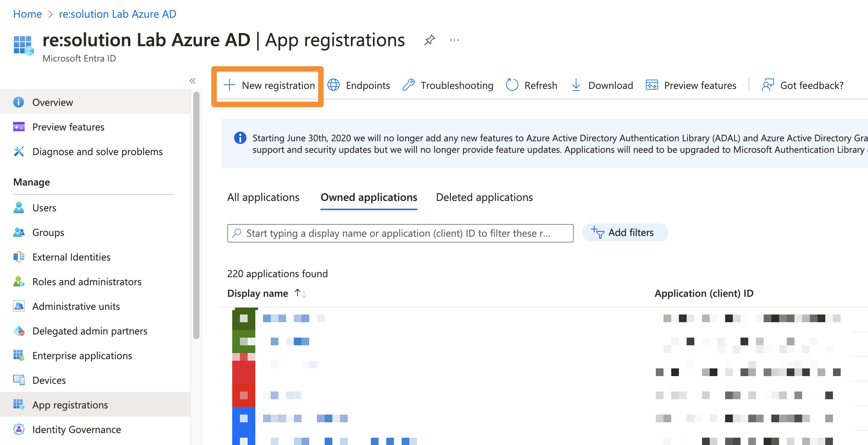Open the Endpoints globe icon
The height and width of the screenshot is (445, 868).
333,85
